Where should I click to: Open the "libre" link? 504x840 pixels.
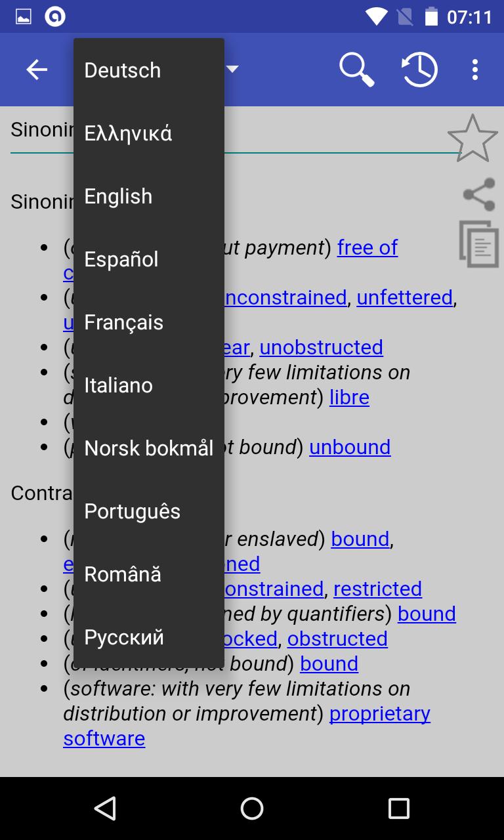click(349, 397)
